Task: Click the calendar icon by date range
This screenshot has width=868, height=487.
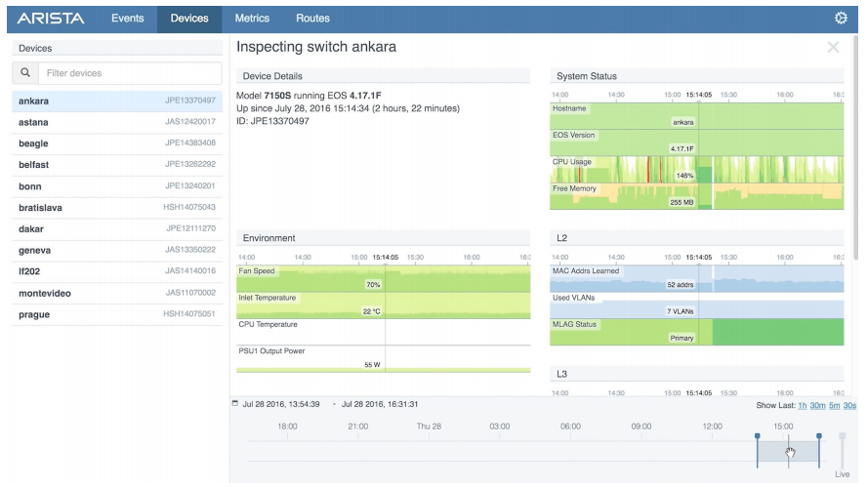Action: [234, 403]
